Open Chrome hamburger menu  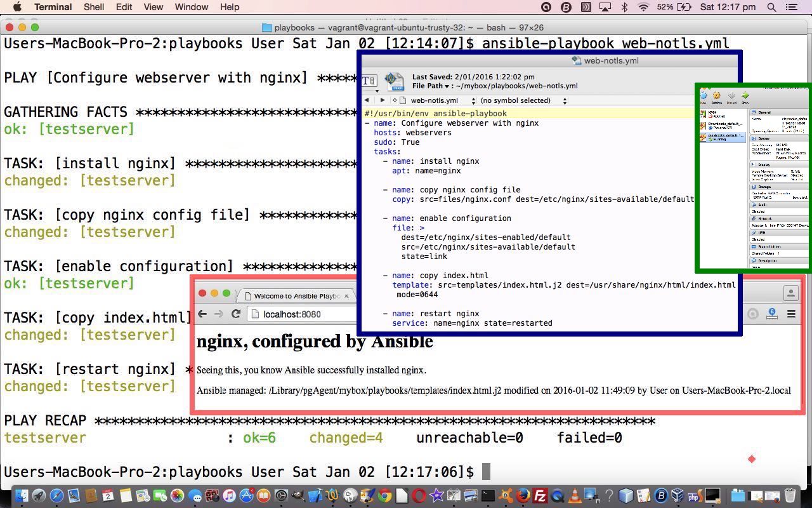[x=791, y=314]
